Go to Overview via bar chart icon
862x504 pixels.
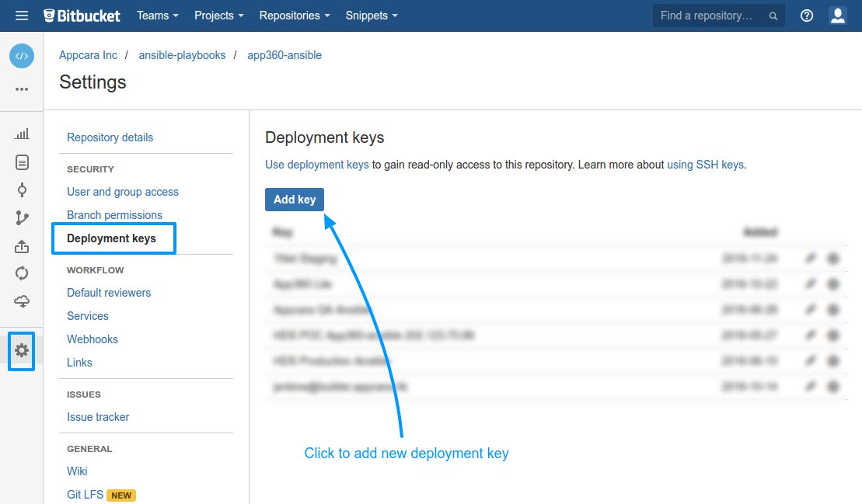click(x=22, y=134)
